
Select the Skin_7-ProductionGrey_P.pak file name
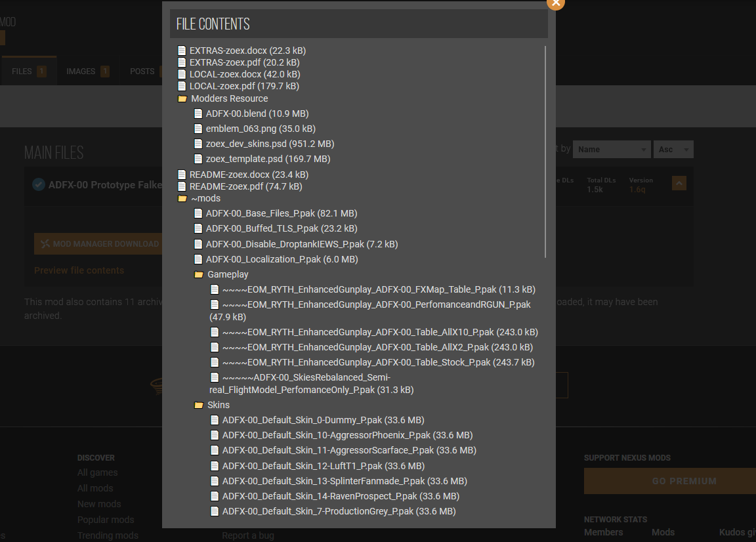(x=339, y=511)
